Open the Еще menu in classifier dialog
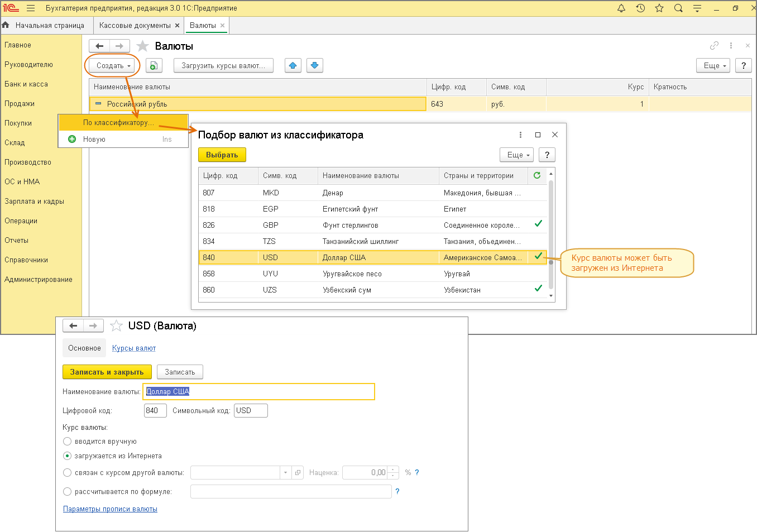 point(517,155)
